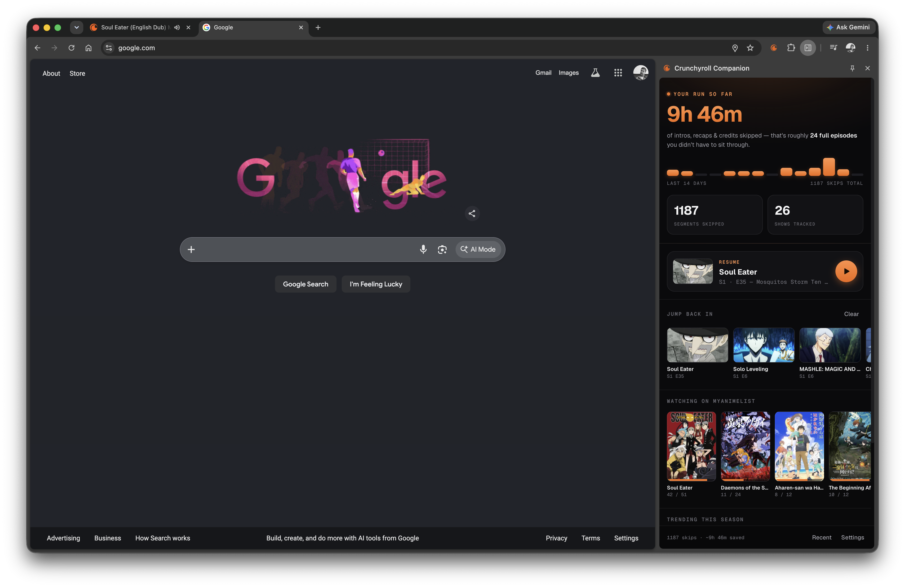Open the Crunchyroll extension toolbar icon
The width and height of the screenshot is (905, 588).
point(774,48)
